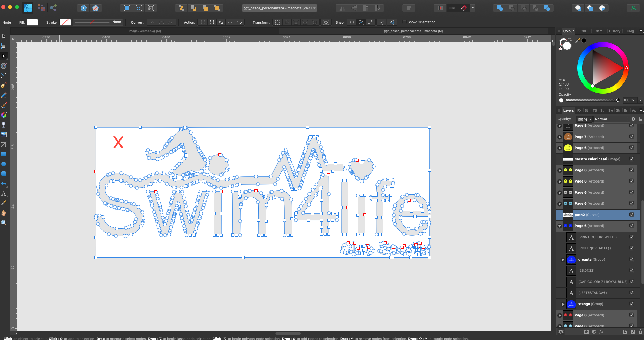Hide (PRINT COLOR: WHITE) text layer

tap(632, 237)
